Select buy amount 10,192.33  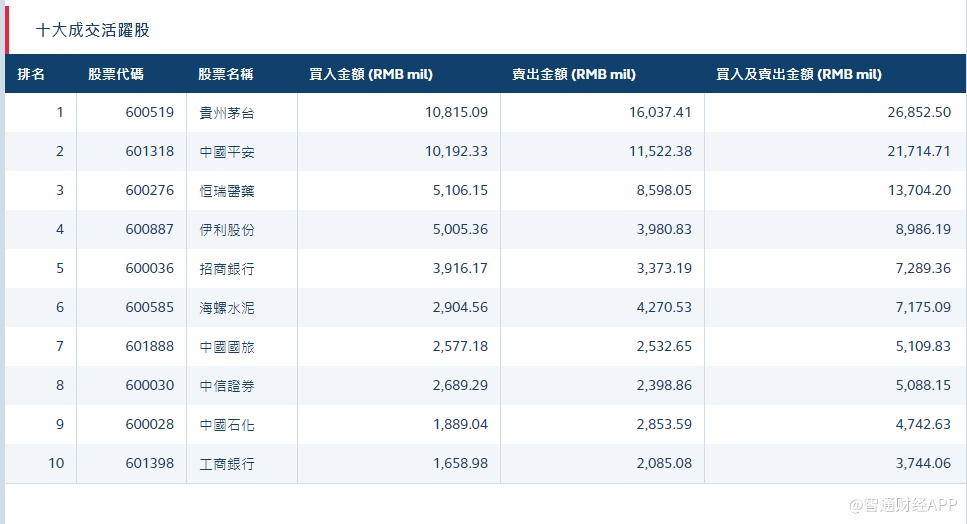click(456, 151)
